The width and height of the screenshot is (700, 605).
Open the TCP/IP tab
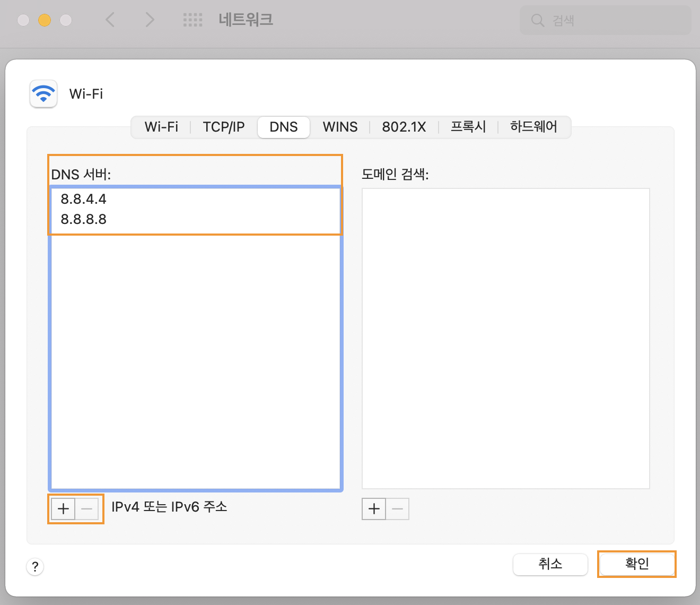tap(224, 127)
